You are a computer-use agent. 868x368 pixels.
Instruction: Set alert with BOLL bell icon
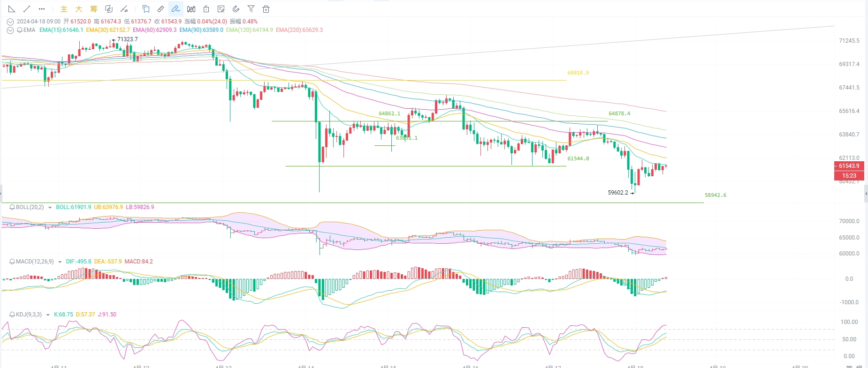coord(12,207)
